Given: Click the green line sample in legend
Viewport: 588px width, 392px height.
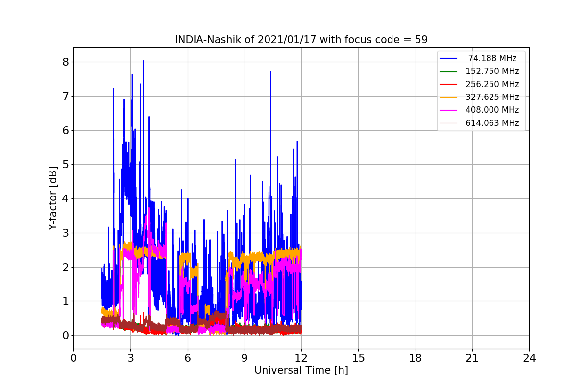Looking at the screenshot, I should tap(449, 71).
